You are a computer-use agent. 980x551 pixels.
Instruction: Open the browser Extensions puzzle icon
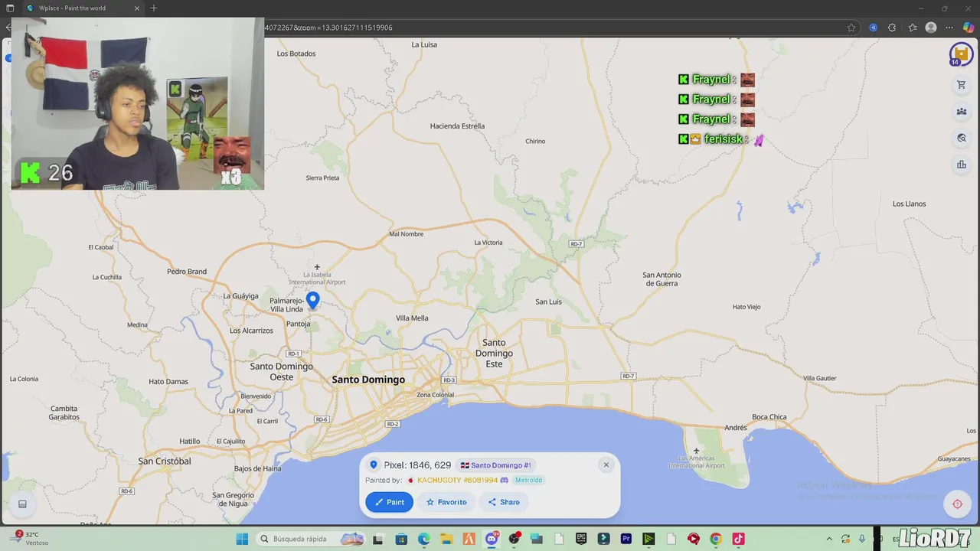(x=892, y=28)
